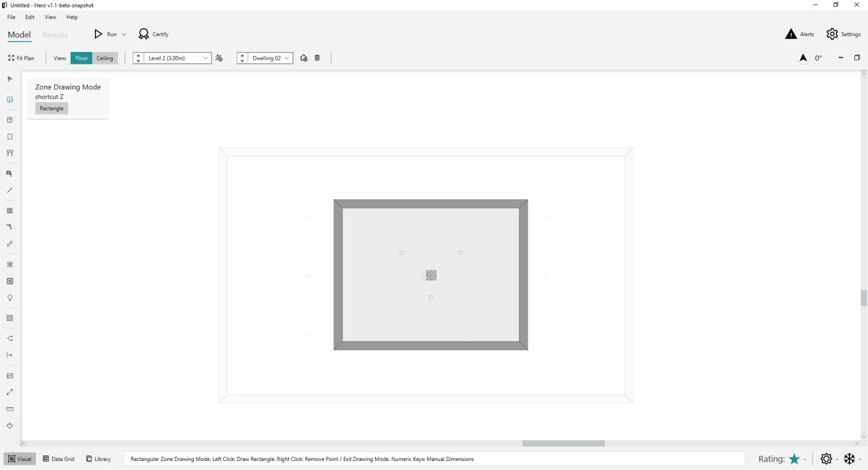Open the View menu
Screen dimensions: 868x470
click(50, 17)
